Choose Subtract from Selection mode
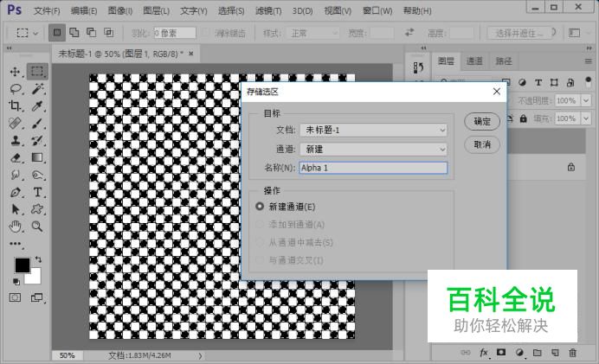 (91, 33)
